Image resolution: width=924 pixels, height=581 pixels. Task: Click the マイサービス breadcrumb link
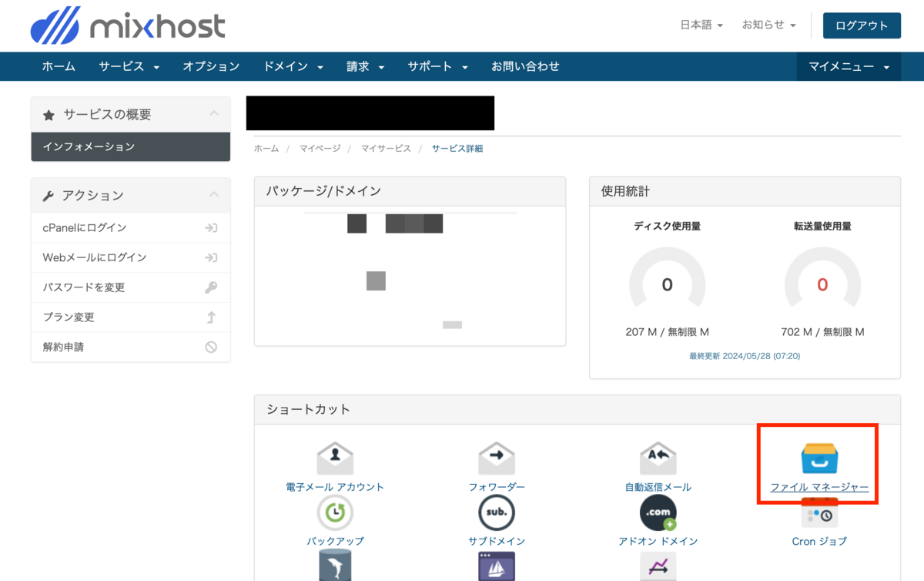pyautogui.click(x=386, y=148)
